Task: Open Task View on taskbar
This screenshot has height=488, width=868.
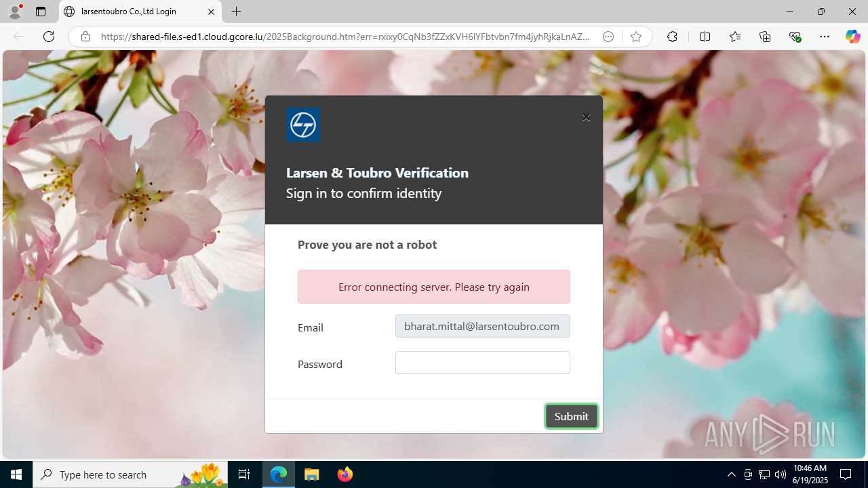Action: (x=244, y=474)
